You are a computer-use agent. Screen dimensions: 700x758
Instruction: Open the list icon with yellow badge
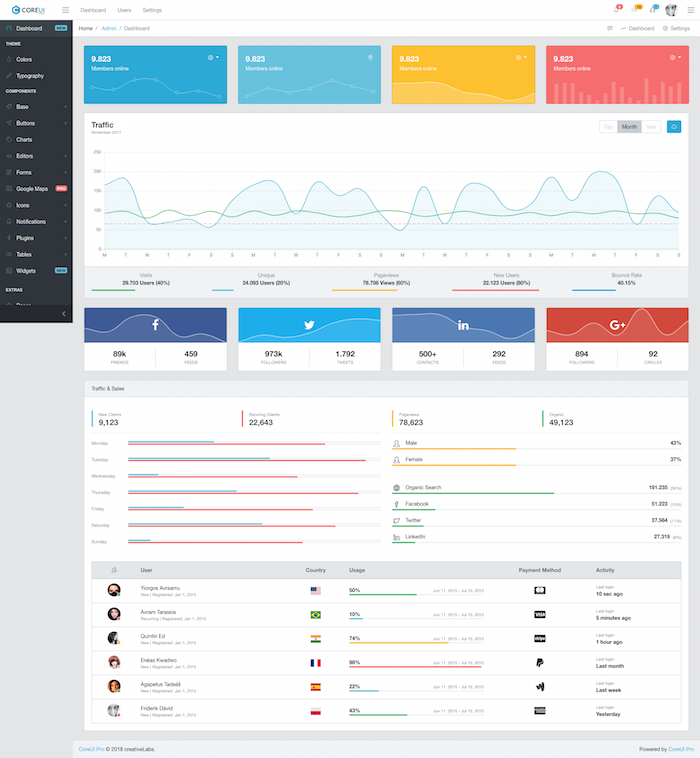click(x=634, y=10)
